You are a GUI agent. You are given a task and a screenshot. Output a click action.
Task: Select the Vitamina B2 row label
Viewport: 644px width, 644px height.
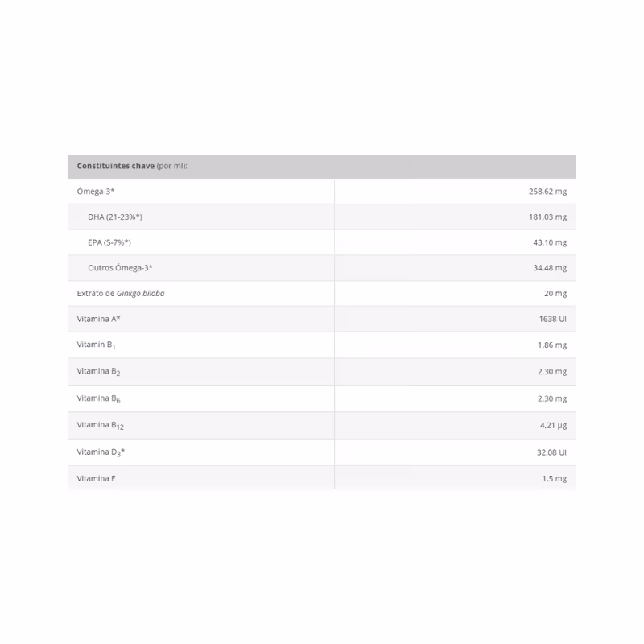98,372
